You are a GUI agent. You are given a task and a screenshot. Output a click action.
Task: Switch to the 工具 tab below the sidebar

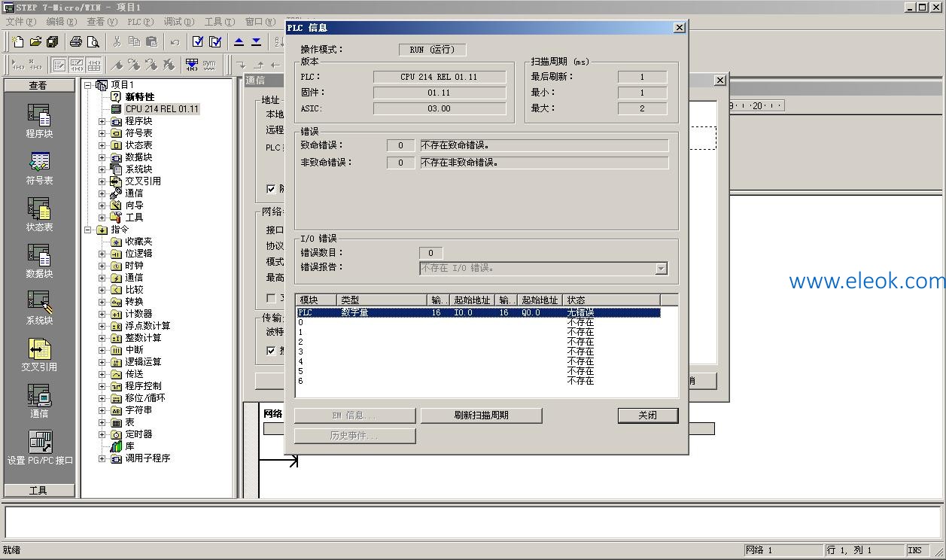(x=39, y=491)
